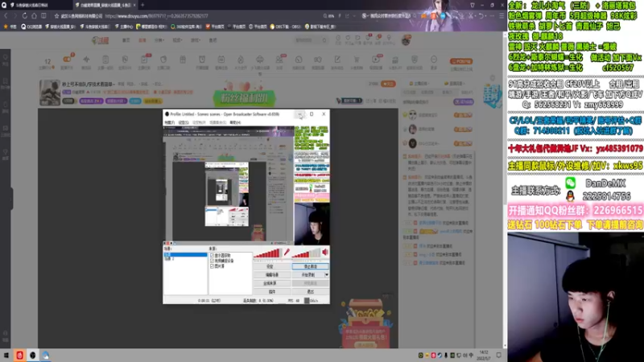Click the green 粉丝福利趴 banner
Screen dimensions: 644x362
click(245, 98)
